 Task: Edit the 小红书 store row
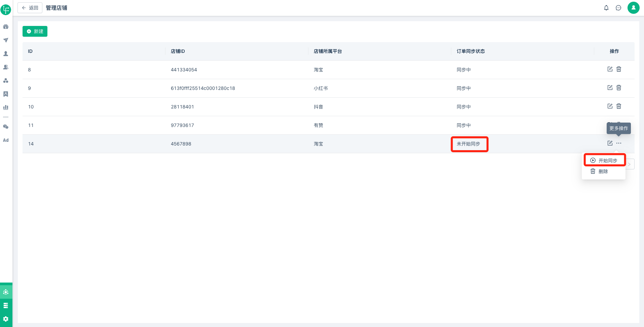[610, 88]
